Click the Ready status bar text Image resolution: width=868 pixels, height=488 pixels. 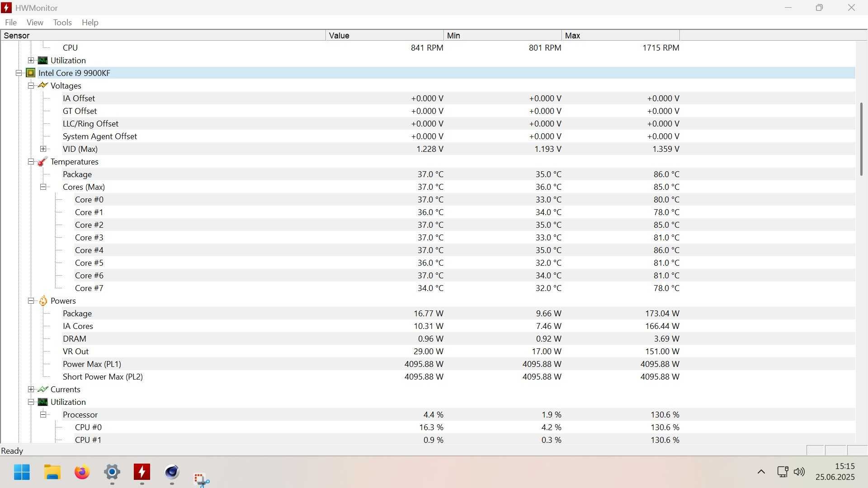point(12,450)
